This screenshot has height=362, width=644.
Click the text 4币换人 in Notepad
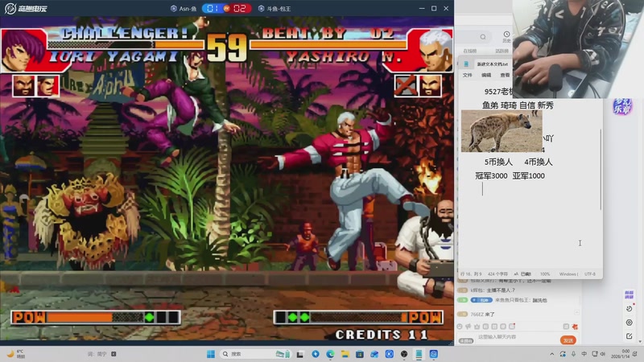(539, 162)
